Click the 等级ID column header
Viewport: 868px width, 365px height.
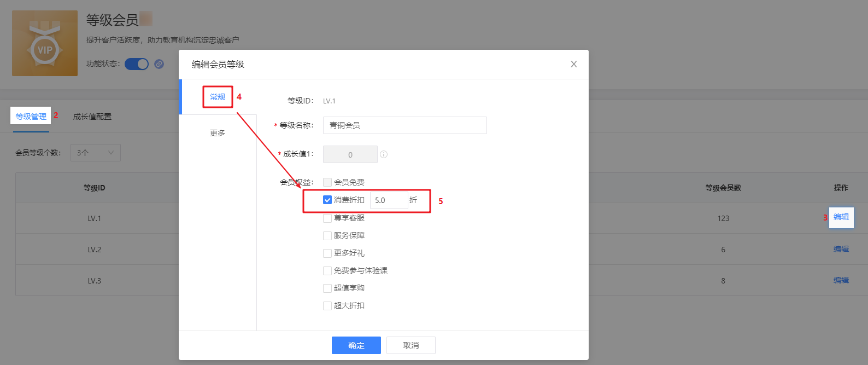(95, 188)
